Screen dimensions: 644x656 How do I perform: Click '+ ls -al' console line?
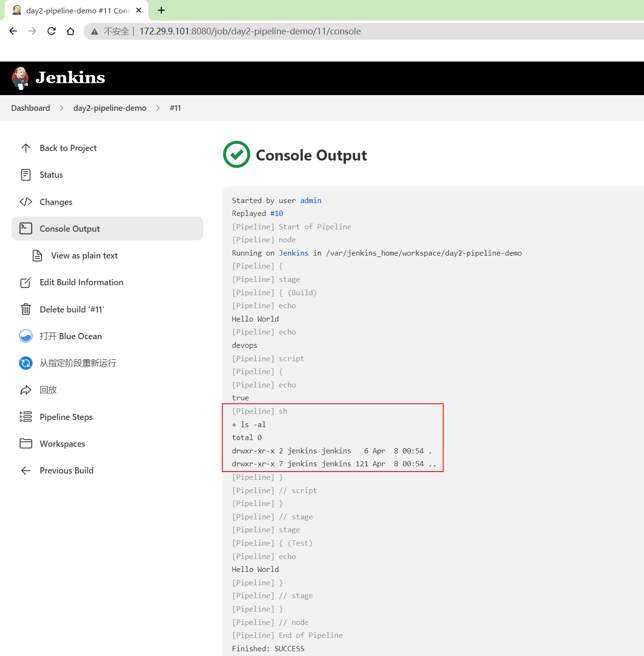coord(249,425)
